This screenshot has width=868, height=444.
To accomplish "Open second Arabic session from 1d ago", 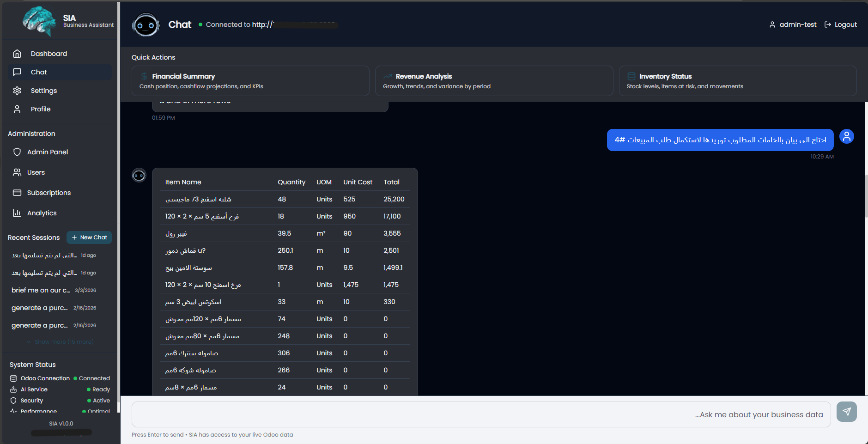I will [54, 273].
